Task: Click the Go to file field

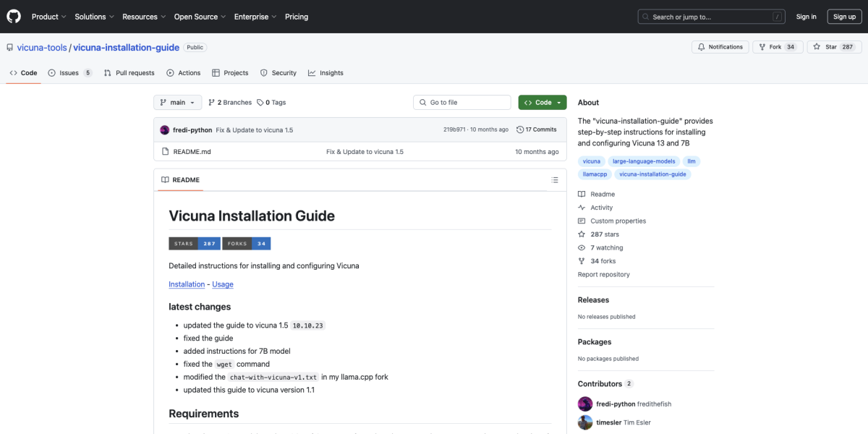Action: click(463, 103)
